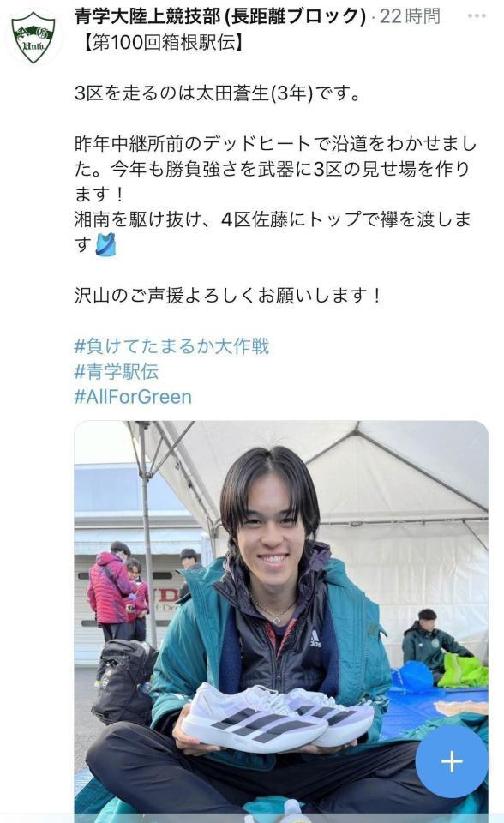Click the paragraph starting with 昨年中継所前

[275, 169]
